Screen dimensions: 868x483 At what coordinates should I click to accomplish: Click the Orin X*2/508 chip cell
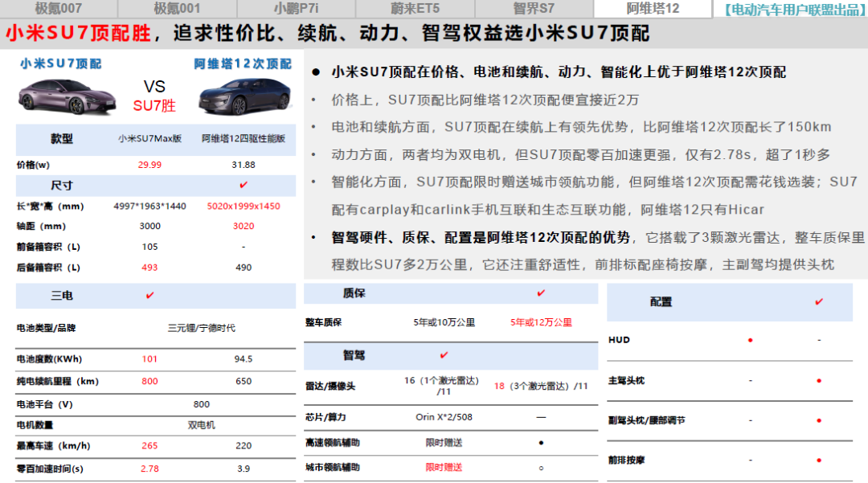pos(444,417)
